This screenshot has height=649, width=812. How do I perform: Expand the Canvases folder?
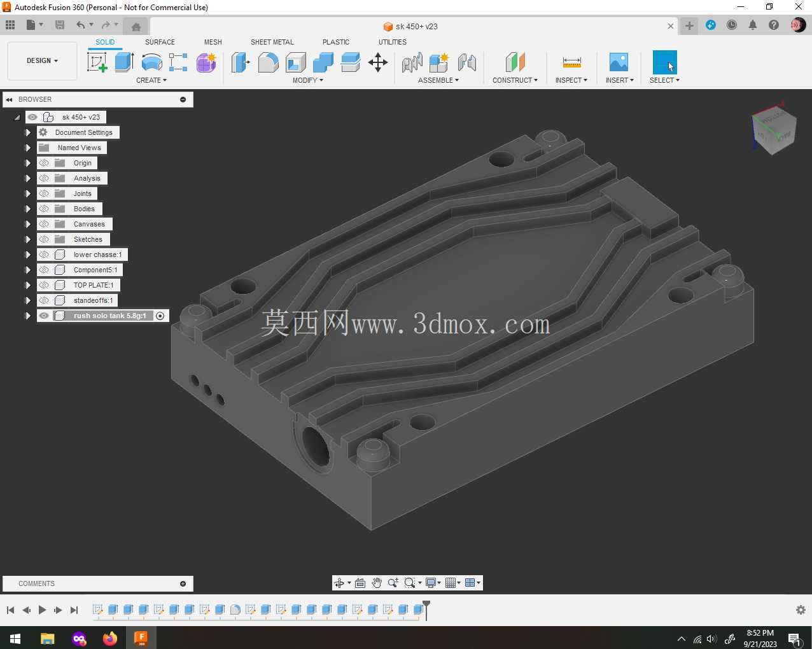point(27,224)
